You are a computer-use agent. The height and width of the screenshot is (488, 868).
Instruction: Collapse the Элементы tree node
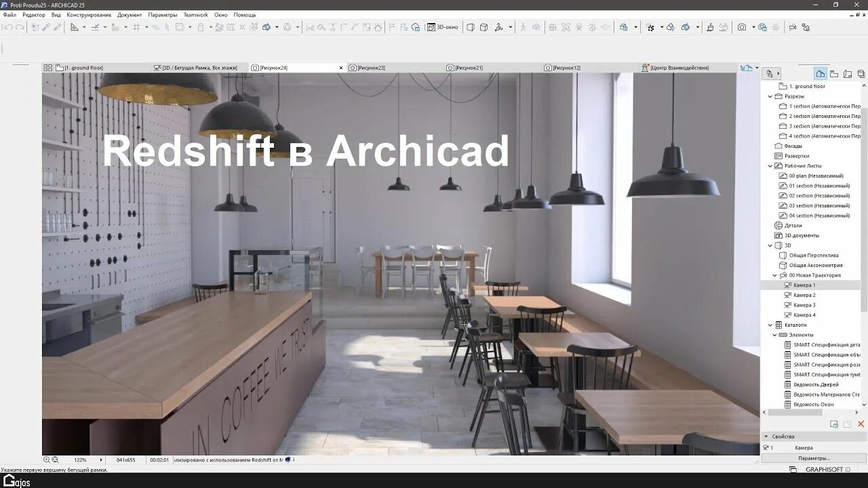(x=774, y=335)
